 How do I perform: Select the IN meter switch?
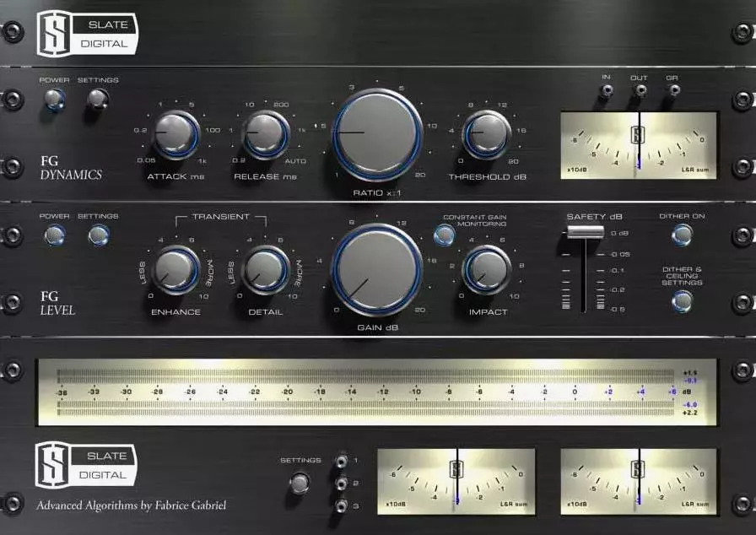606,89
